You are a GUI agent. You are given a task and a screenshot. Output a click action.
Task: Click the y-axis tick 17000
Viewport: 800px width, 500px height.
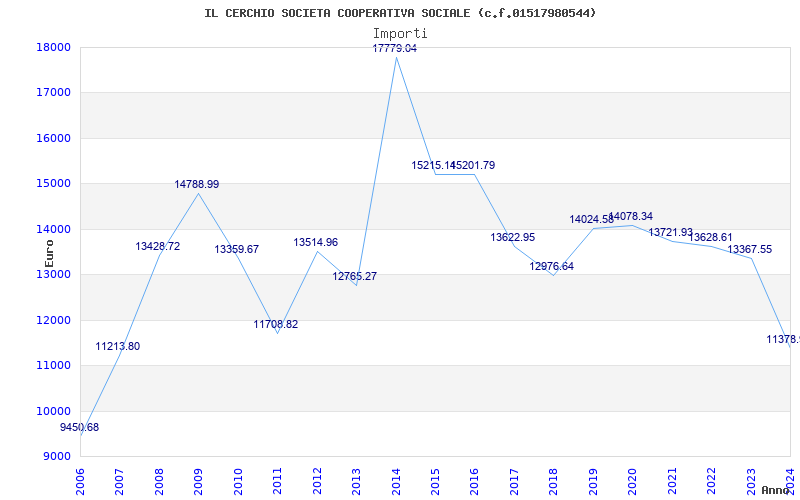tap(53, 93)
